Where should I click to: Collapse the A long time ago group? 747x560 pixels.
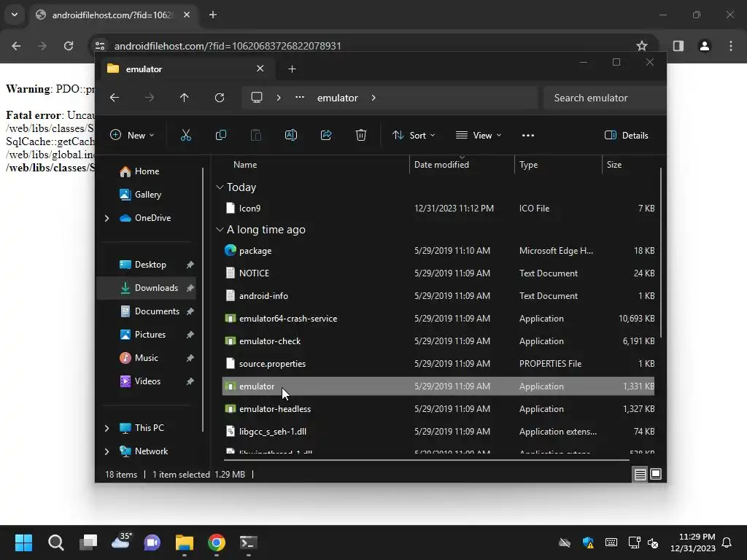click(x=220, y=230)
